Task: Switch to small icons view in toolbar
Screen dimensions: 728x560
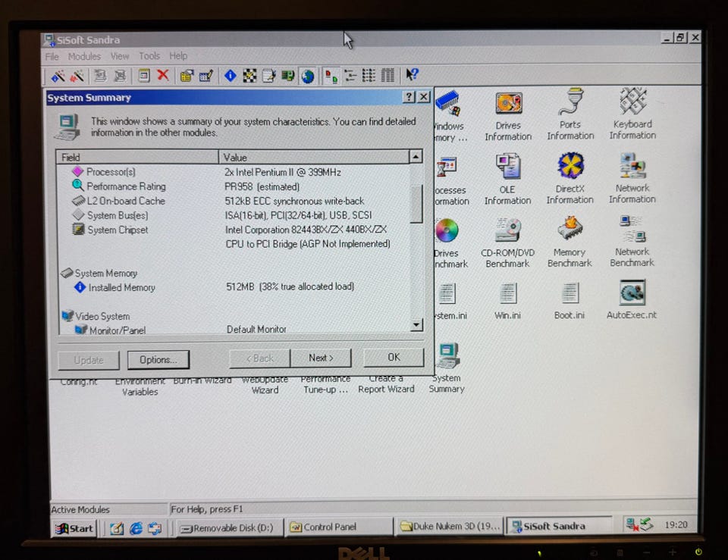Action: [350, 75]
